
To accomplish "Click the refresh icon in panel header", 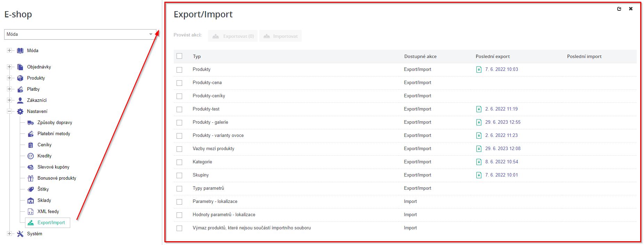I will tap(619, 9).
